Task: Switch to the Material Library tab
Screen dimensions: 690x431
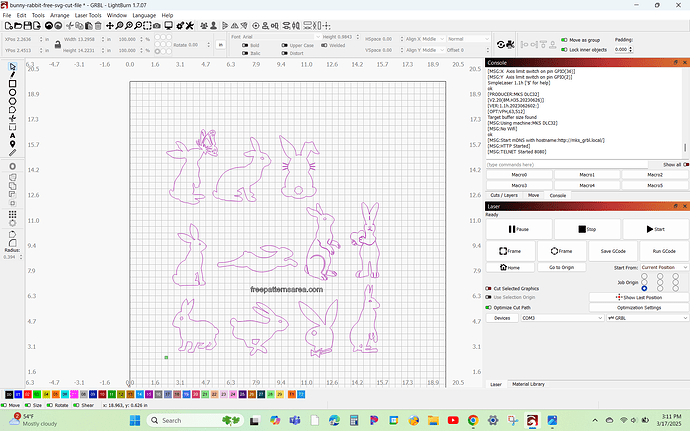Action: [x=528, y=384]
